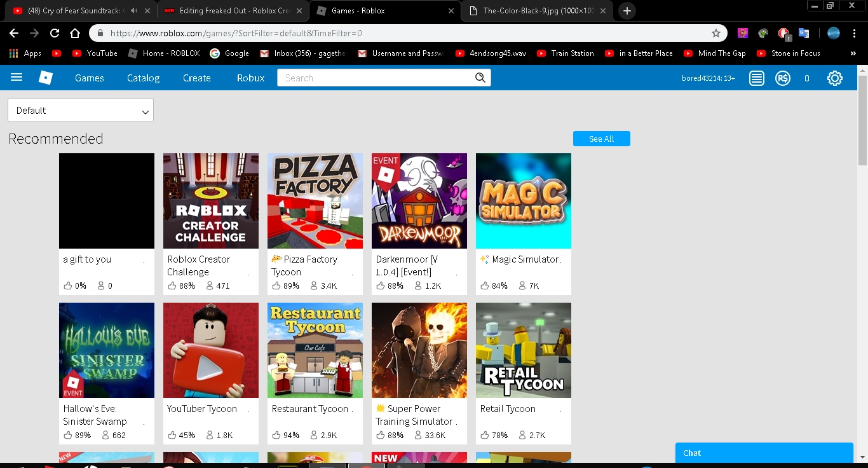The height and width of the screenshot is (468, 868).
Task: Open the Hallow's Eve Sinister Swamp thumbnail
Action: coord(107,350)
